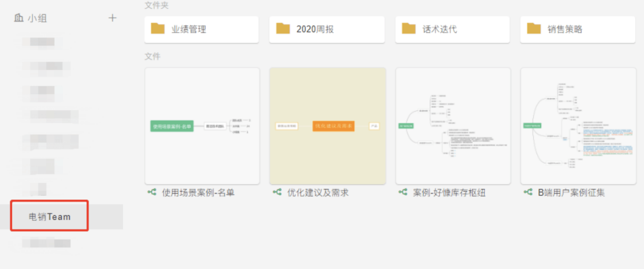This screenshot has width=644, height=269.
Task: Click the file name 使用场景案例-名单
Action: (x=198, y=192)
